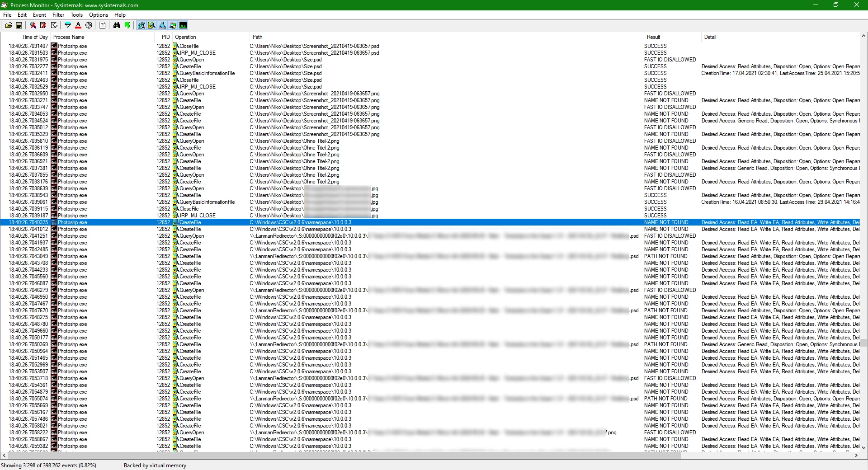Open the Edit menu
Image resolution: width=868 pixels, height=470 pixels.
(22, 15)
